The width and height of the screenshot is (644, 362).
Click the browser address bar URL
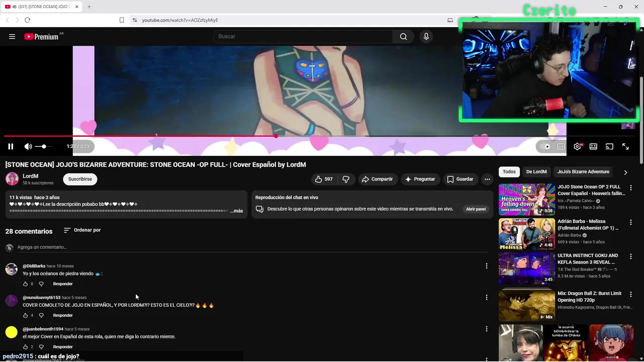[x=180, y=20]
